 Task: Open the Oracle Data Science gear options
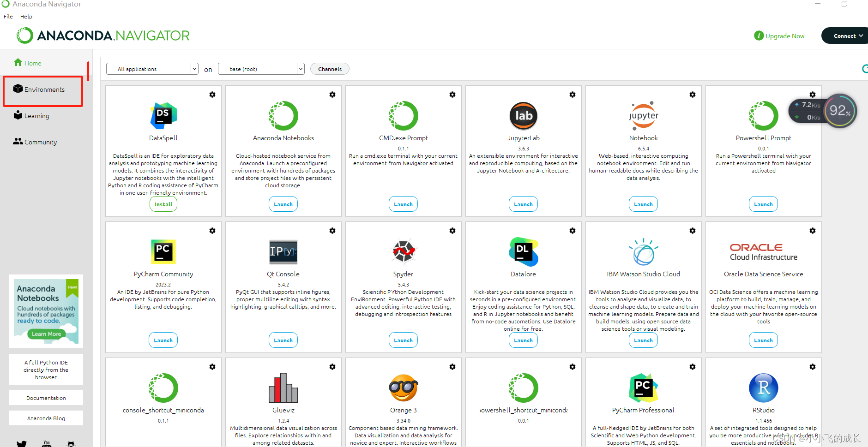(813, 231)
